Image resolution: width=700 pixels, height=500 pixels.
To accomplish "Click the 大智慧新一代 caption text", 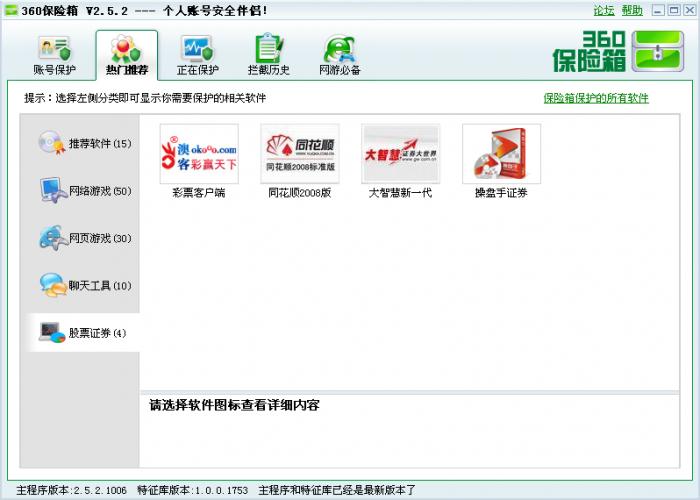I will pyautogui.click(x=400, y=193).
